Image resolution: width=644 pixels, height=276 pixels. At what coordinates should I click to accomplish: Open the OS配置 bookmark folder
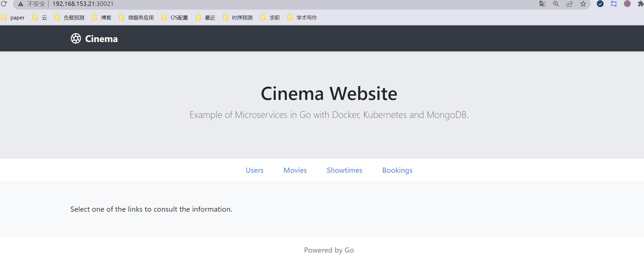[x=175, y=17]
